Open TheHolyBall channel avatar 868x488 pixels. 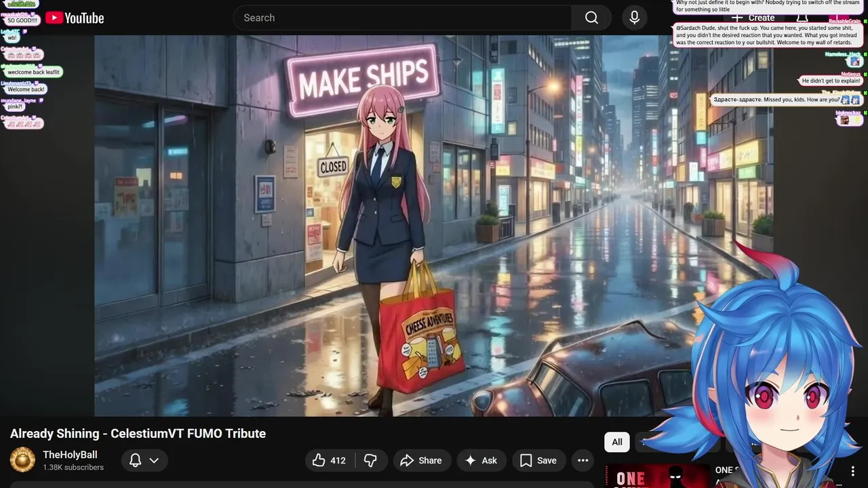coord(22,460)
